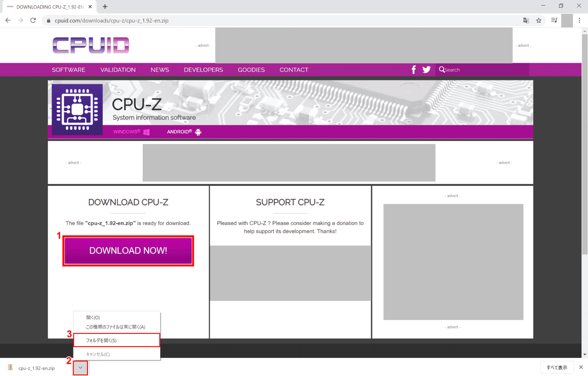Close the download bar
588x376 pixels.
[581, 367]
